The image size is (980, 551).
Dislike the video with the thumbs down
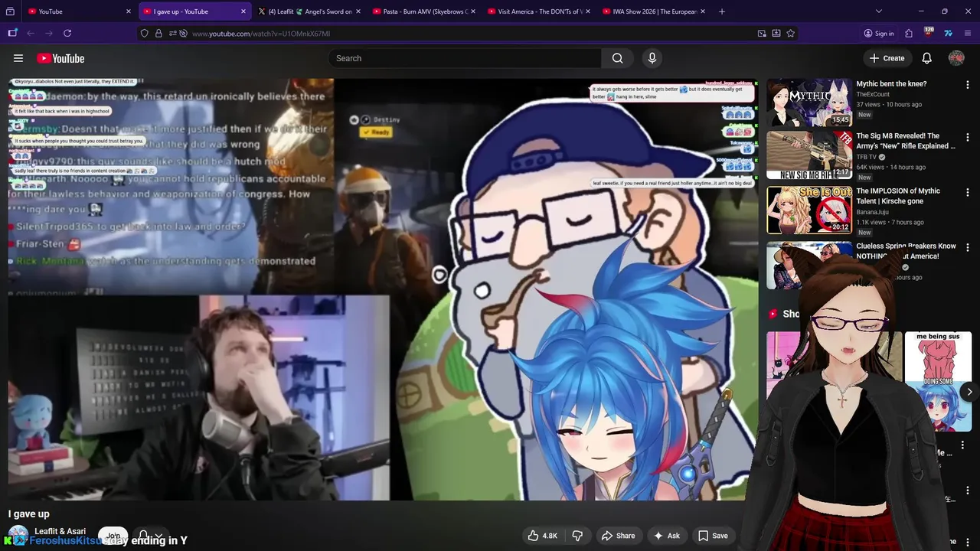pos(578,536)
